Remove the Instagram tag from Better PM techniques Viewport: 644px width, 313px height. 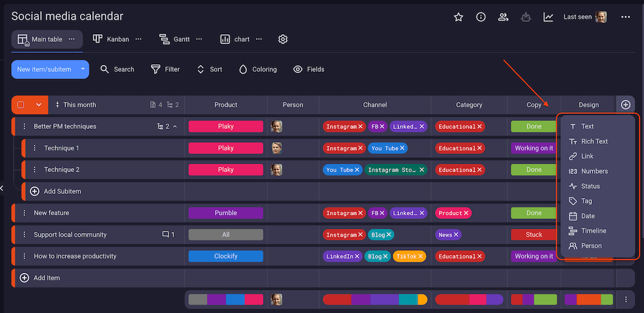361,126
